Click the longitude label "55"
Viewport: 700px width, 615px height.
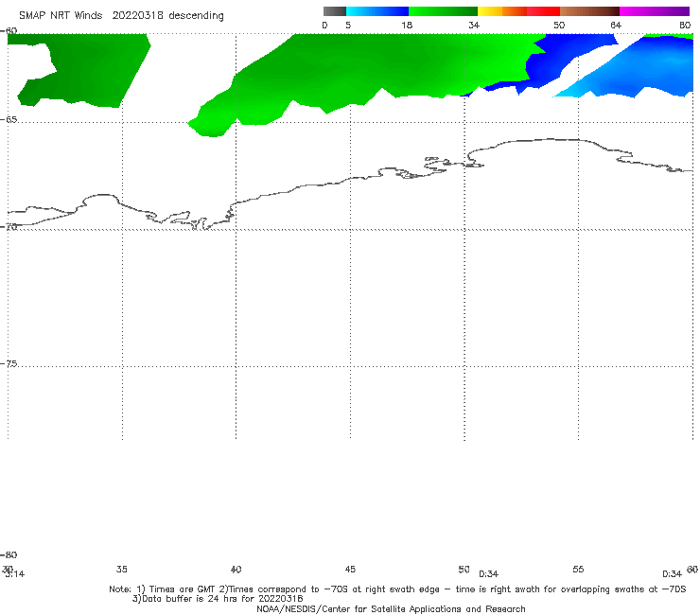point(578,569)
